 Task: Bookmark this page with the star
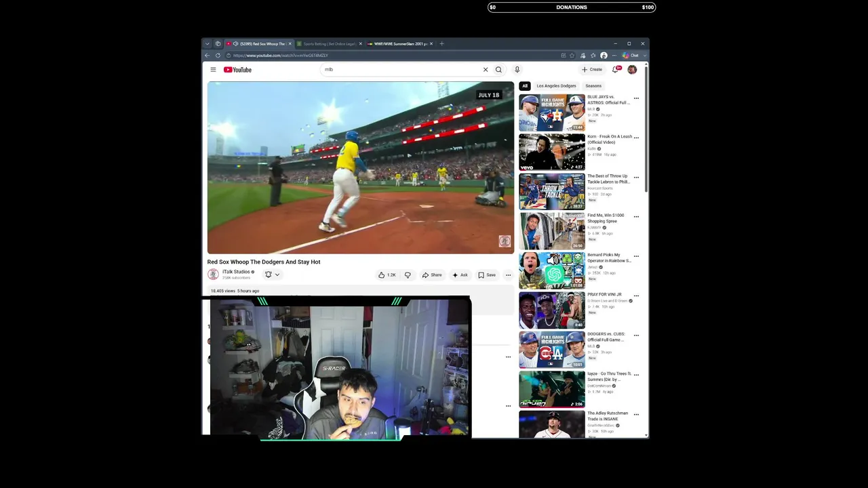click(x=572, y=56)
